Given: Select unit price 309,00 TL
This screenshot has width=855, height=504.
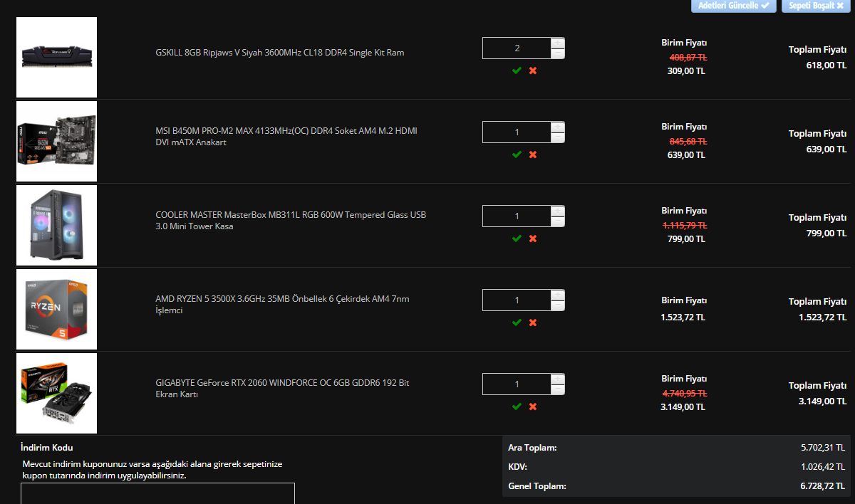Looking at the screenshot, I should tap(686, 70).
